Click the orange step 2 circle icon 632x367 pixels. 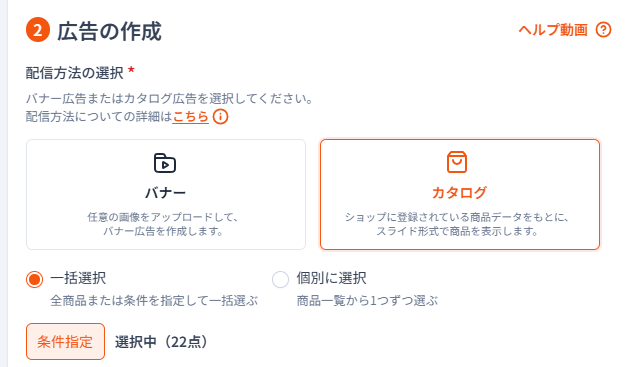(x=38, y=30)
